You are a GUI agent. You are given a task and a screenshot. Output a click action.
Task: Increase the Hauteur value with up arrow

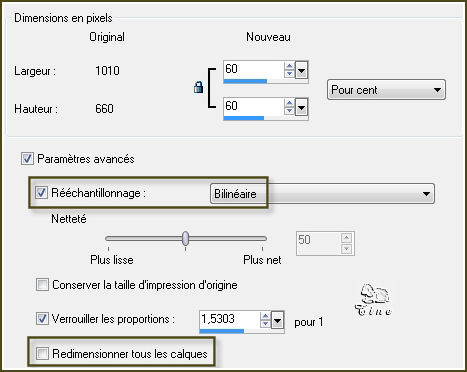(289, 103)
